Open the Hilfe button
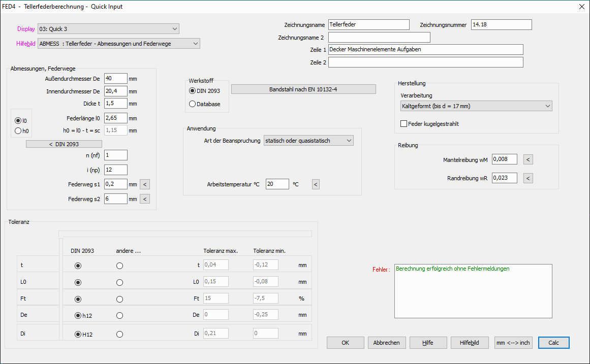Screen dimensions: 590x364 click(428, 343)
